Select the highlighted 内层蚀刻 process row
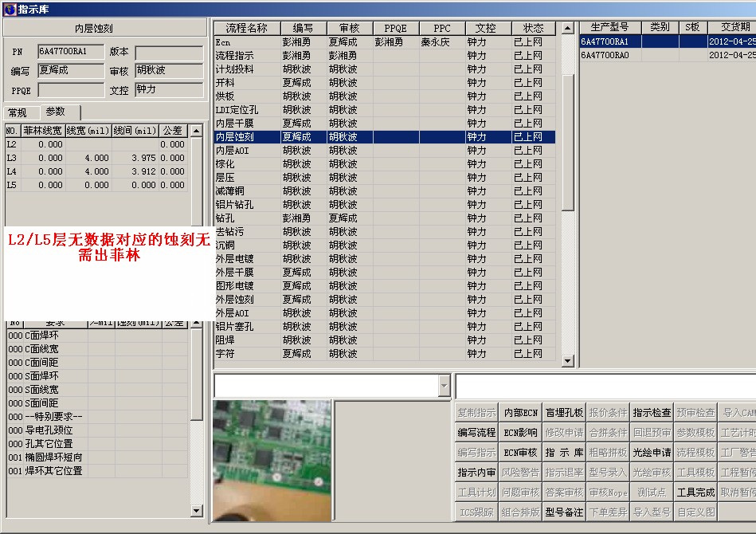Image resolution: width=756 pixels, height=534 pixels. click(385, 137)
